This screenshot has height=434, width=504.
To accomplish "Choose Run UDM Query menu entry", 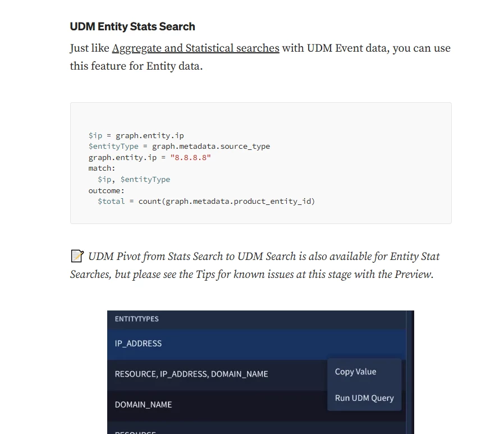I will pos(364,398).
